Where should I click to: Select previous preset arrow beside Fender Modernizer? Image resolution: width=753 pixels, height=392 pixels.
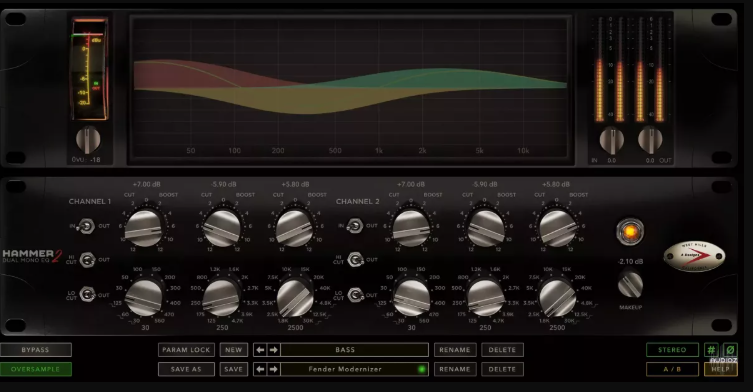pyautogui.click(x=260, y=369)
